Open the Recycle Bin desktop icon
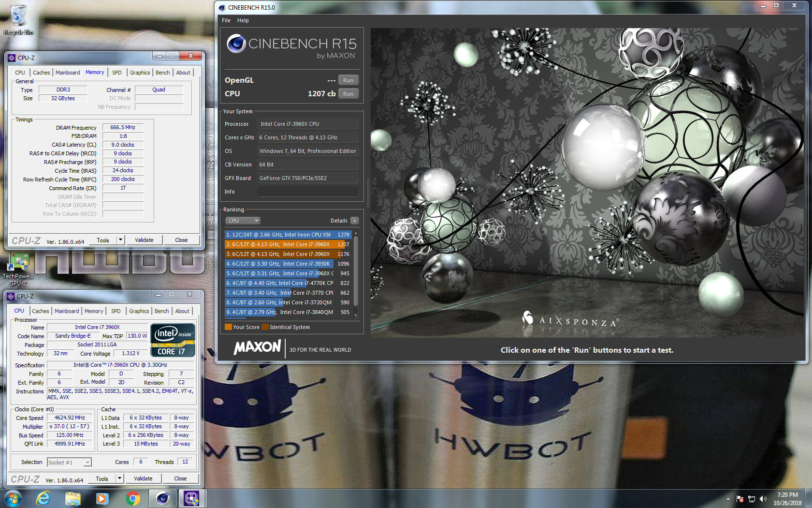The height and width of the screenshot is (508, 812). [x=18, y=19]
